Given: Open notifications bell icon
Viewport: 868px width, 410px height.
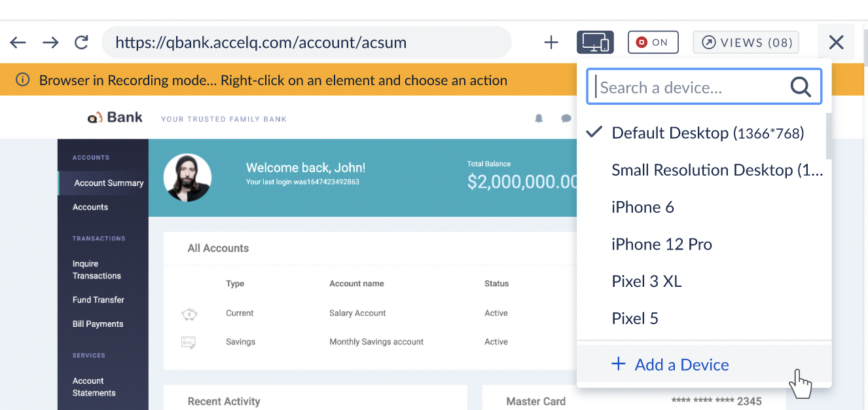Looking at the screenshot, I should [539, 119].
